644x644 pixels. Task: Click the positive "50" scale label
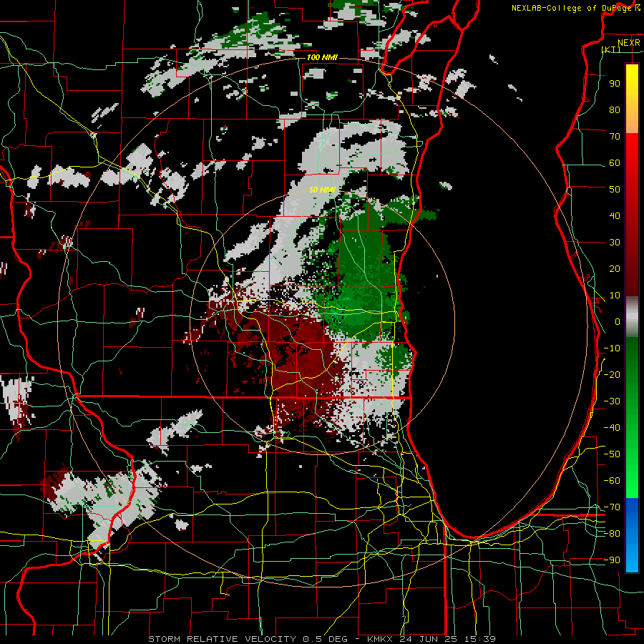point(615,190)
